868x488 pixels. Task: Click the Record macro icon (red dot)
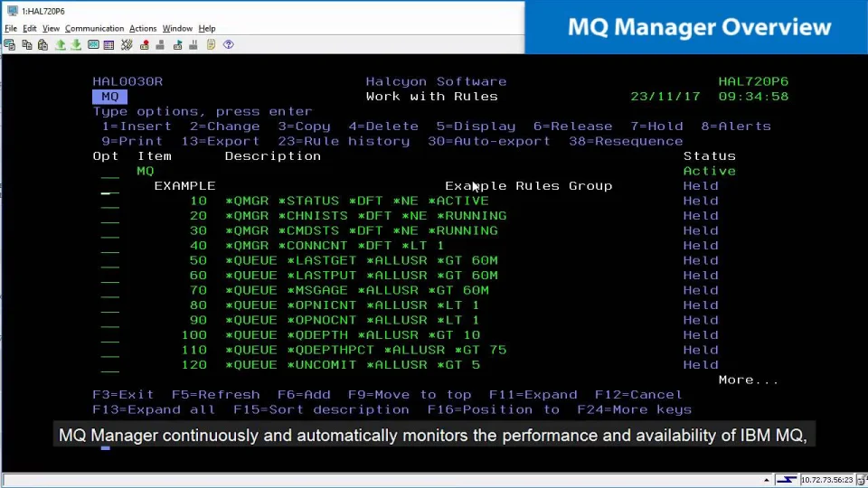[x=144, y=45]
